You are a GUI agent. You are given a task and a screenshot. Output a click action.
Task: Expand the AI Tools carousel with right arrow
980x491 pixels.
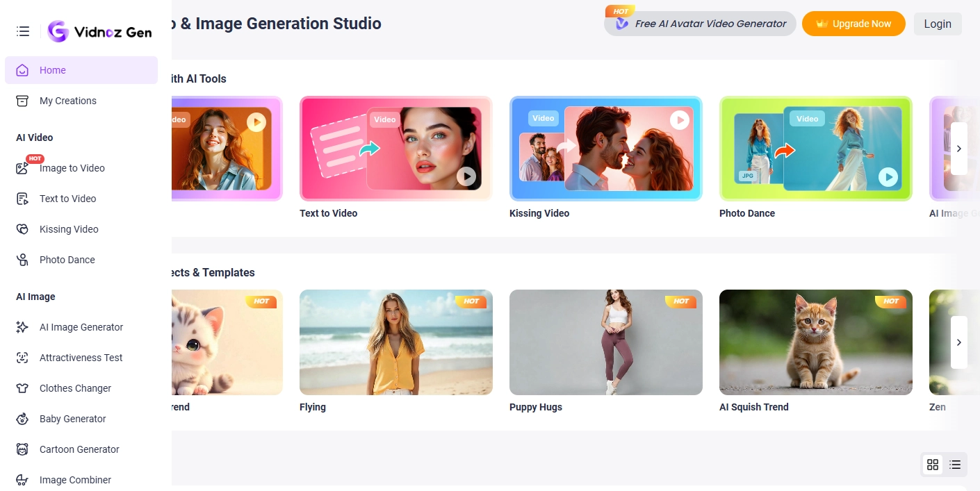click(958, 148)
